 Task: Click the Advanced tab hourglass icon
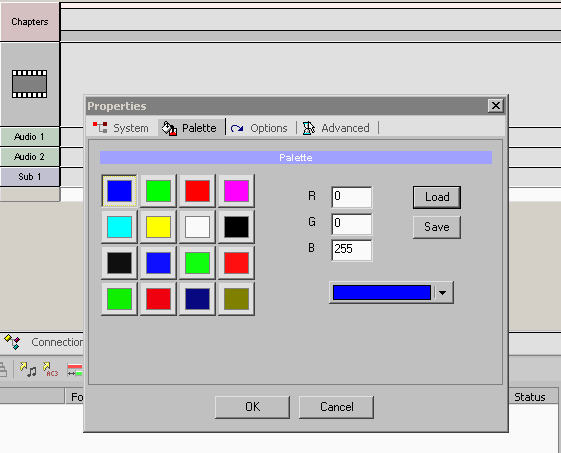(309, 128)
